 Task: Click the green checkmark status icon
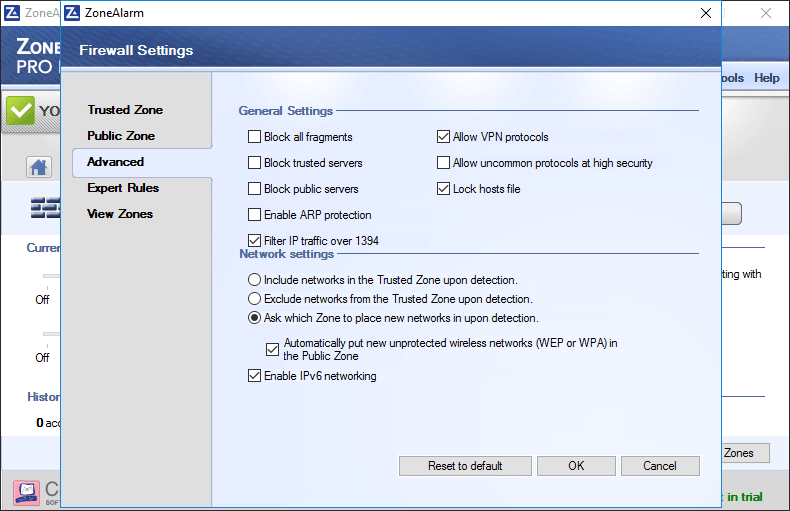(x=20, y=111)
